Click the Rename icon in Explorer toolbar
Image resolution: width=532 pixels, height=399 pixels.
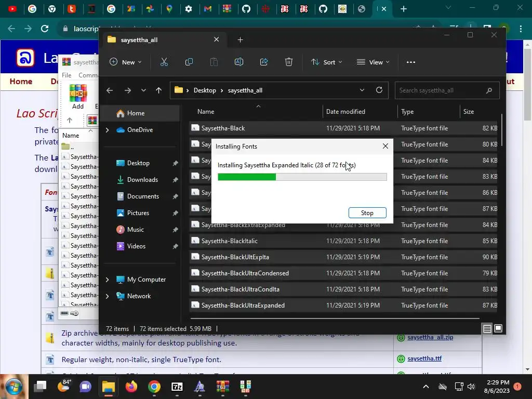[x=239, y=62]
